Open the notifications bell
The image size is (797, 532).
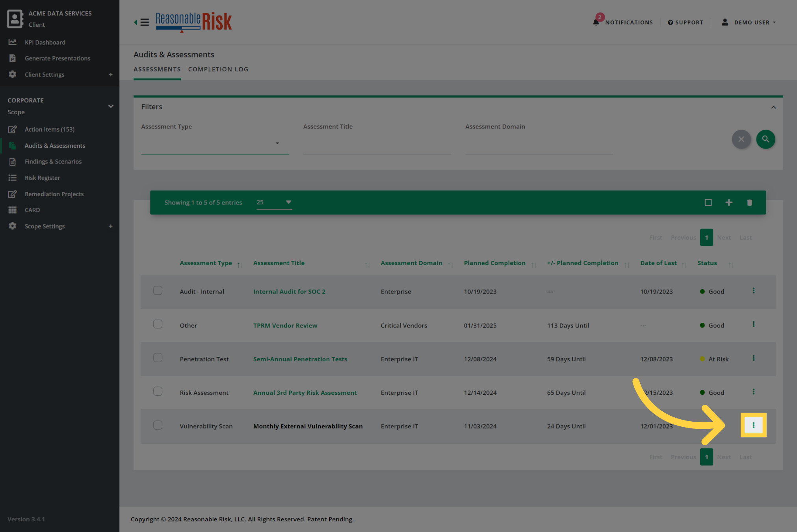(596, 22)
